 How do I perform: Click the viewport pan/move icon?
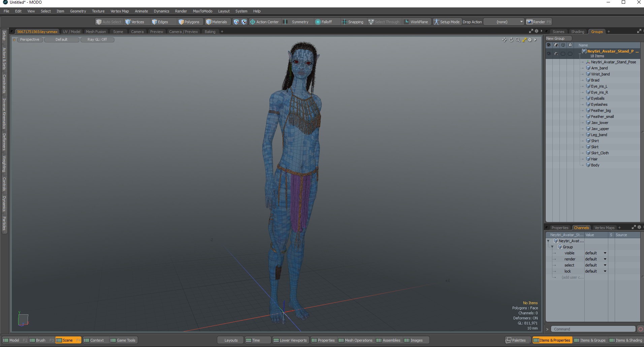pos(504,40)
